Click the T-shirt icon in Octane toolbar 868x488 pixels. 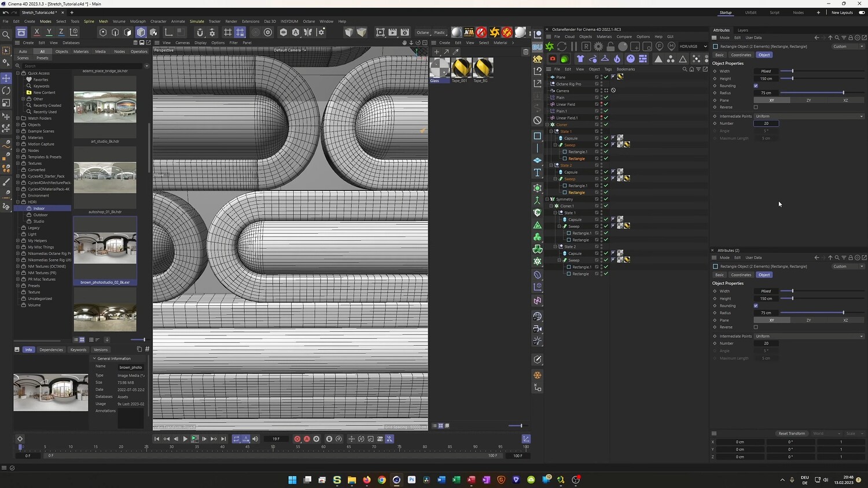click(580, 58)
